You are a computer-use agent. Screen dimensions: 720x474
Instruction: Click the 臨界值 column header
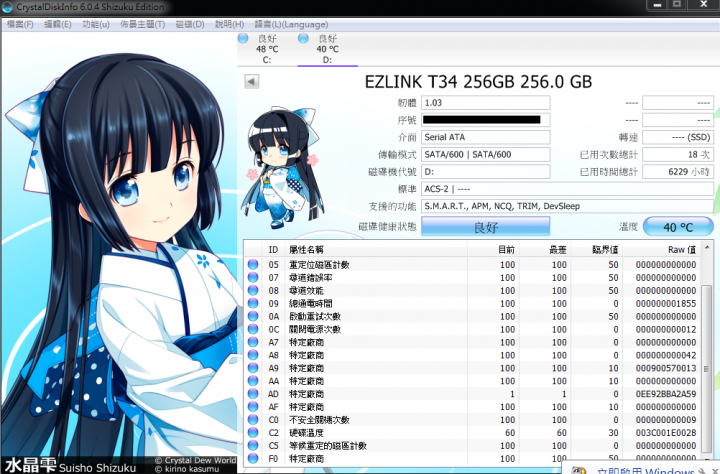596,249
